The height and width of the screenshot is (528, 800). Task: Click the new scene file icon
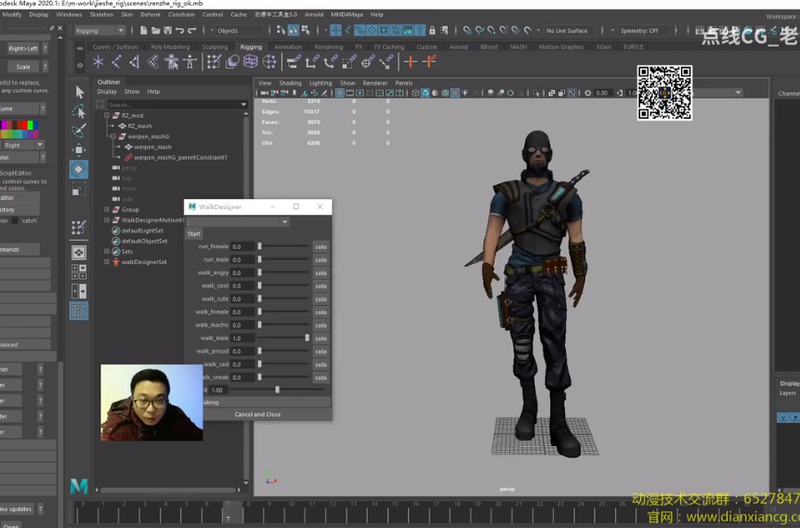click(144, 31)
